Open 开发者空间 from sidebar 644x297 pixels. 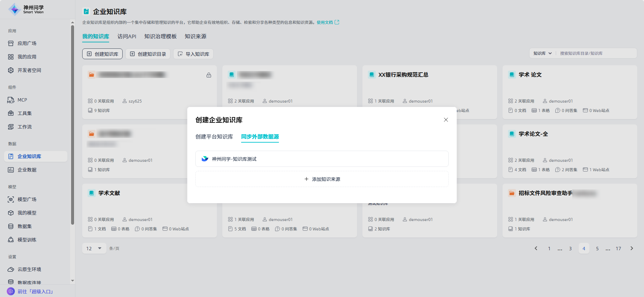pyautogui.click(x=29, y=70)
